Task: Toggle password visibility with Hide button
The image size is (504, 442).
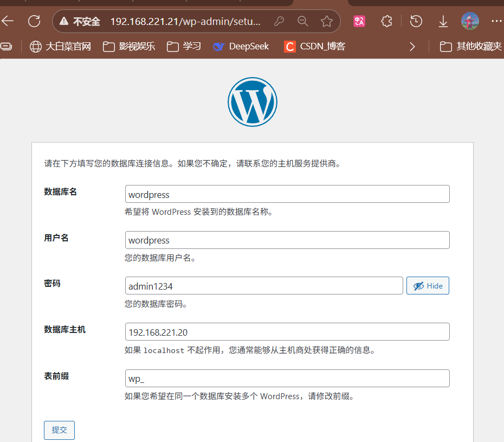Action: pos(428,286)
